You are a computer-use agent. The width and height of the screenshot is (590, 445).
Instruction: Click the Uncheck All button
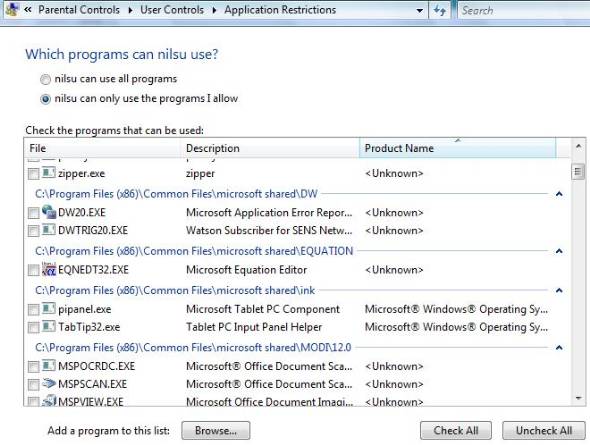point(544,430)
